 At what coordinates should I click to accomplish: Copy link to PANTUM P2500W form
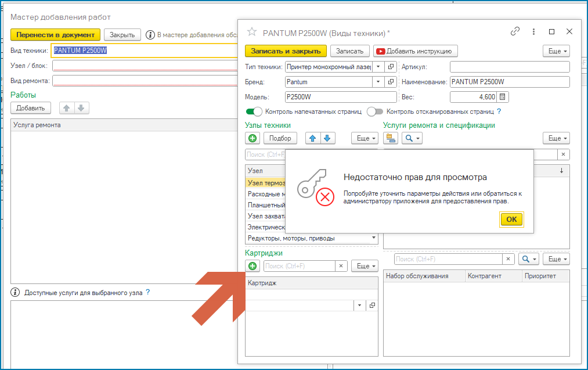515,31
